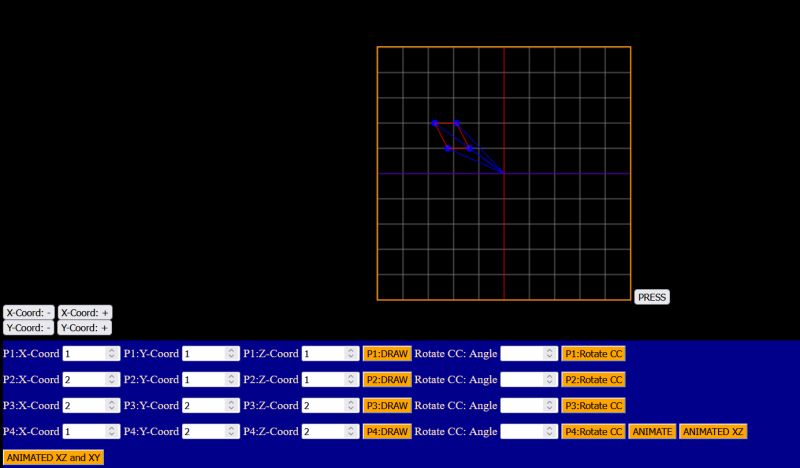Focus the P2:Z-Coord input field

(331, 380)
